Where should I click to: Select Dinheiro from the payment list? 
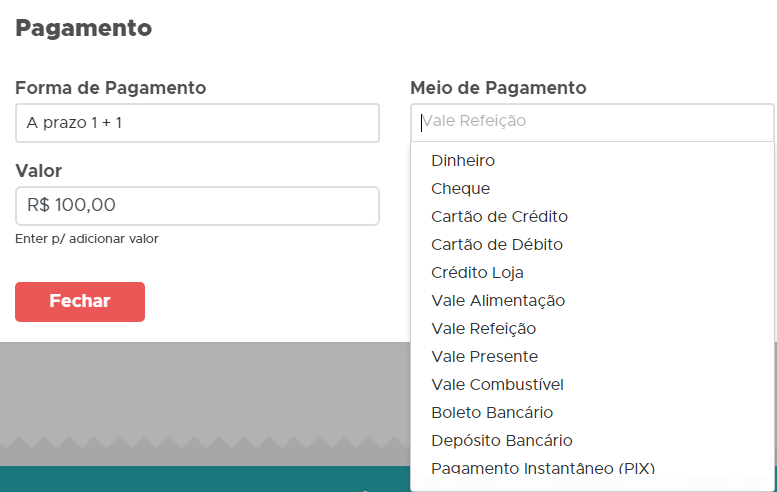click(463, 160)
